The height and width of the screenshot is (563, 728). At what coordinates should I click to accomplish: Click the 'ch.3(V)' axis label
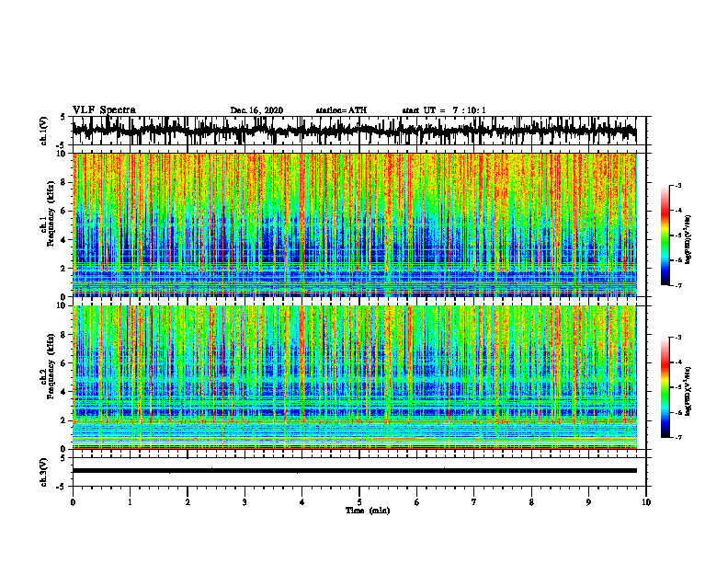44,473
